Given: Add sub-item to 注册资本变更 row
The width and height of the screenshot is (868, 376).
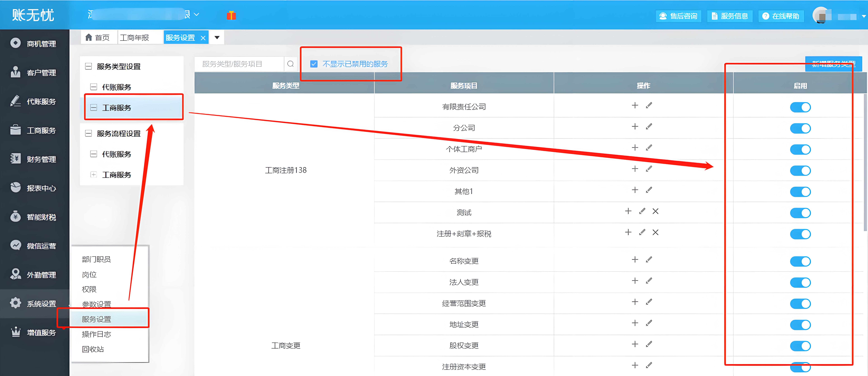Looking at the screenshot, I should 635,365.
